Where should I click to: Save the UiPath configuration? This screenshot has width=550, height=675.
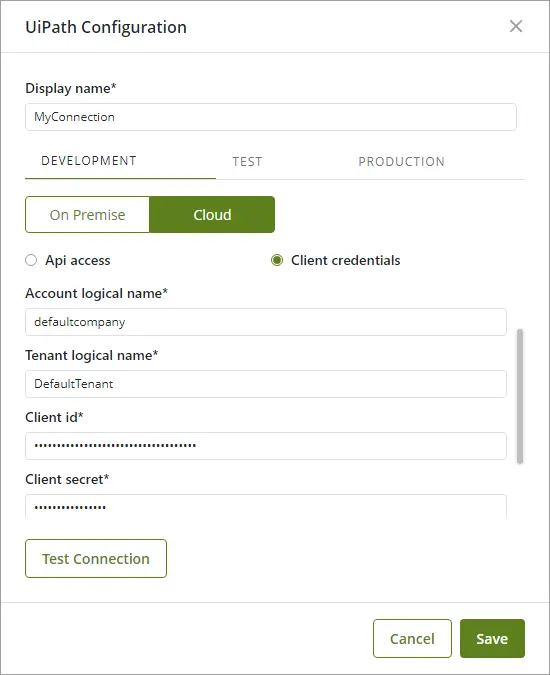[492, 638]
